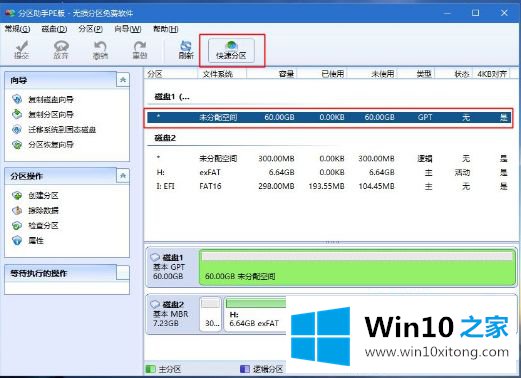Click the 刷新 (refresh) toolbar icon
This screenshot has height=378, width=521.
(x=186, y=49)
